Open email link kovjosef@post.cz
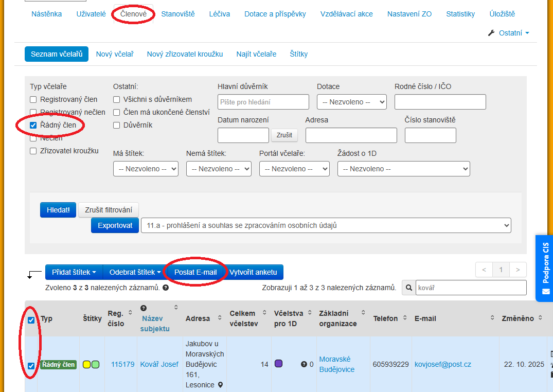Viewport: 553px width, 392px height. (x=442, y=364)
